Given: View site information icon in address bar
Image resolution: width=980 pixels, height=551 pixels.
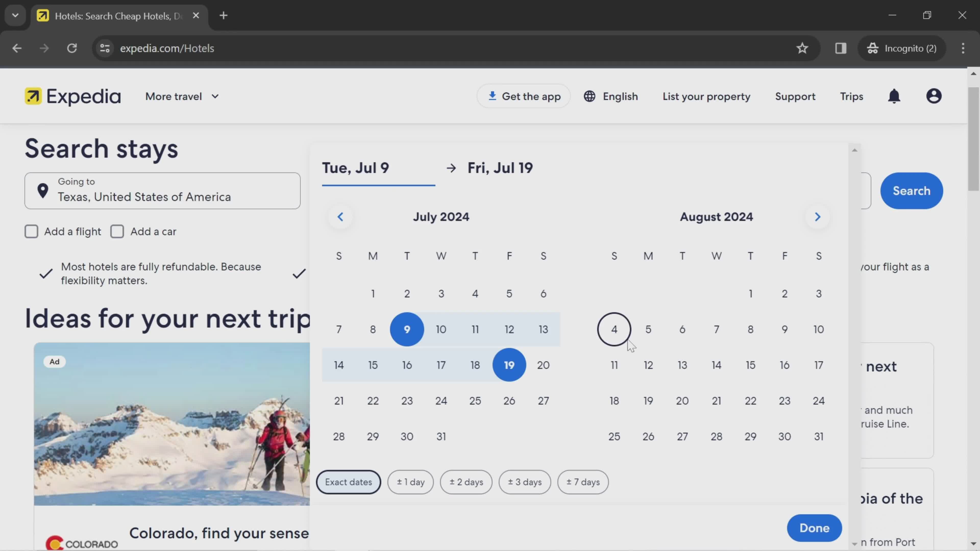Looking at the screenshot, I should [x=105, y=48].
